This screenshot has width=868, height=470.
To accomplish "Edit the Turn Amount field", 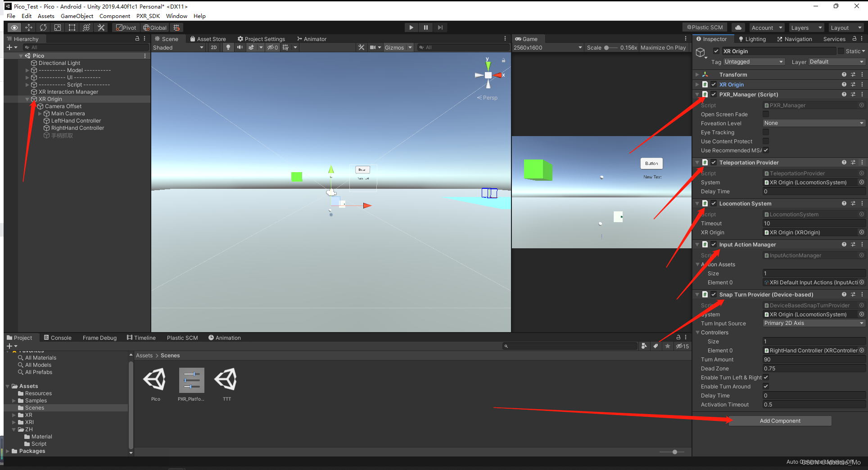I will coord(814,359).
